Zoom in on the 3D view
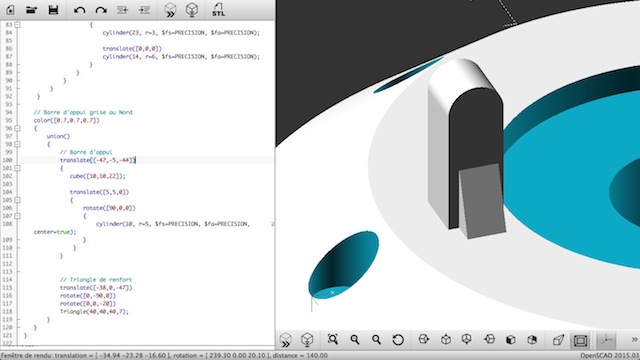 355,339
